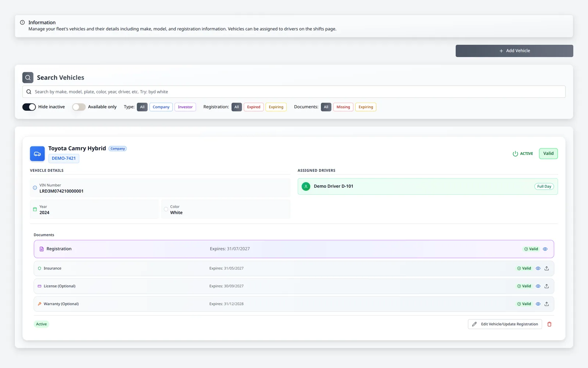Select Documents filter All
588x368 pixels.
click(326, 107)
